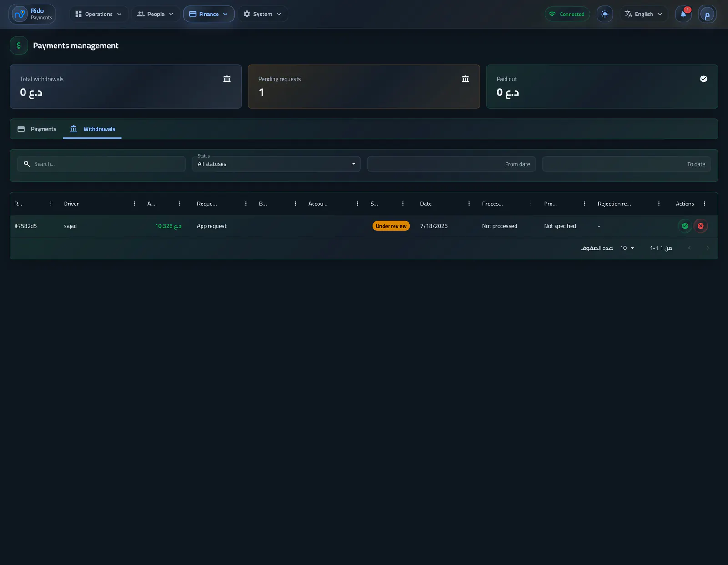Change rows per page from 10
The image size is (728, 565).
[627, 248]
